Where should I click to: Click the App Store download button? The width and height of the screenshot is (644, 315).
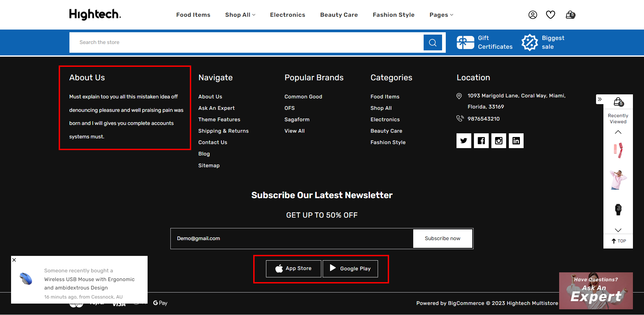pyautogui.click(x=293, y=269)
